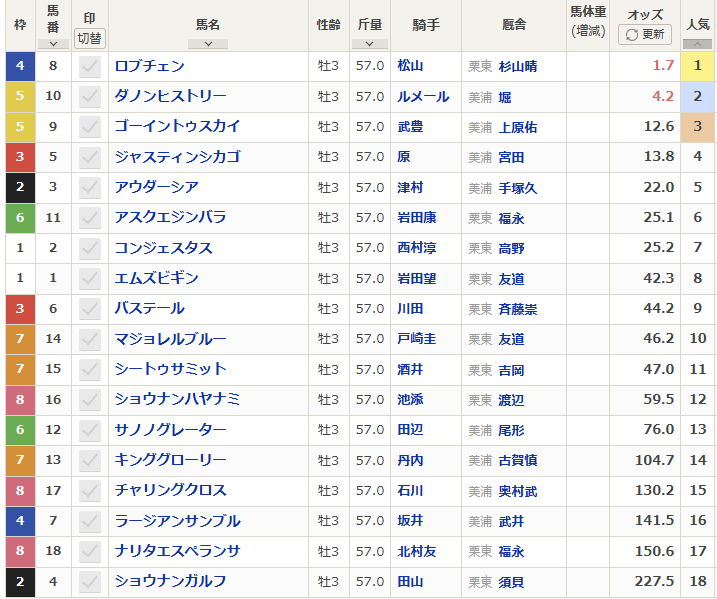Viewport: 717px width, 599px height.
Task: Click black frame 2 cell of アウダーシア
Action: pos(20,187)
